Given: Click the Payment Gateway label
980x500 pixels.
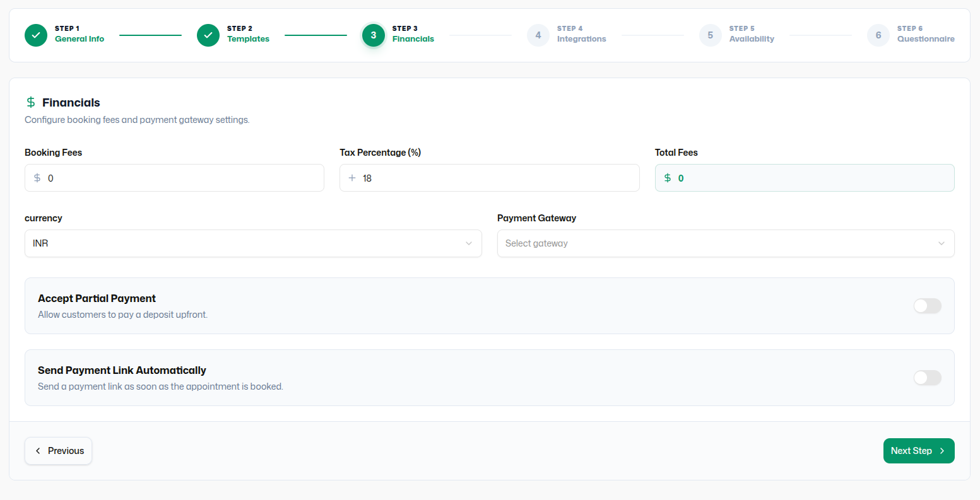Looking at the screenshot, I should pyautogui.click(x=536, y=218).
